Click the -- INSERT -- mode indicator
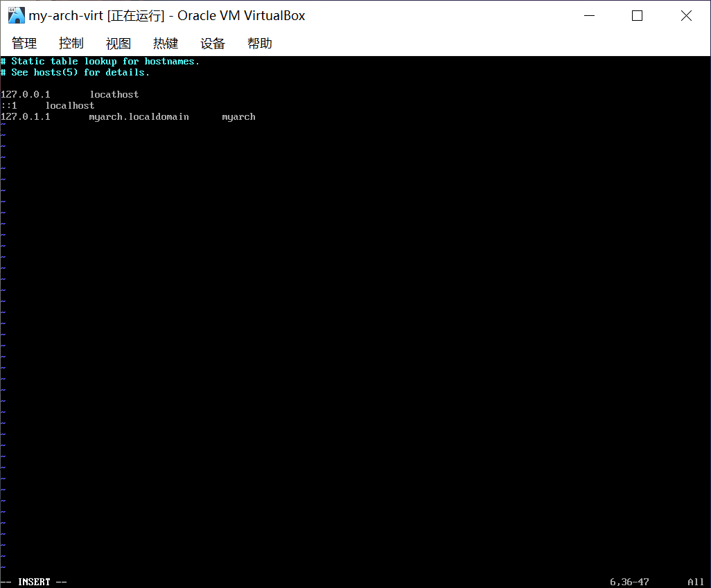This screenshot has height=588, width=711. pyautogui.click(x=34, y=582)
